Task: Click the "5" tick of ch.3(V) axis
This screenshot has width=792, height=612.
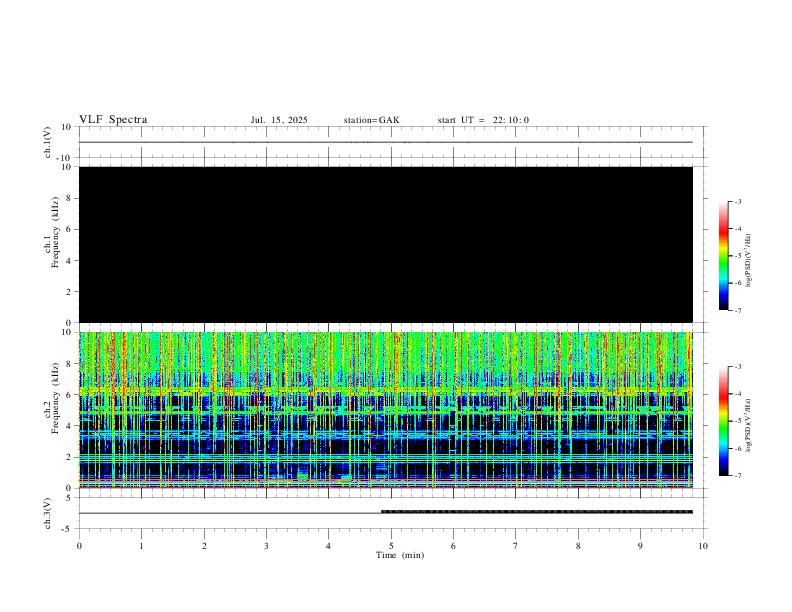Action: pos(70,498)
